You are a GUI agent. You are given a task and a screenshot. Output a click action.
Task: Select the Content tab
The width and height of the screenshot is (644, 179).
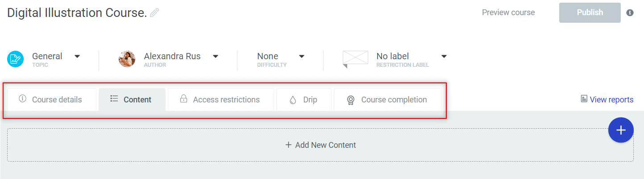tap(132, 100)
